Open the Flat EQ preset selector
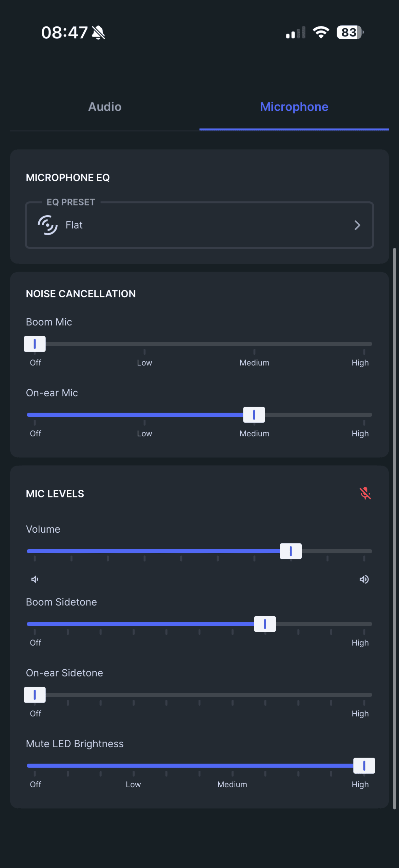The image size is (399, 868). [199, 225]
